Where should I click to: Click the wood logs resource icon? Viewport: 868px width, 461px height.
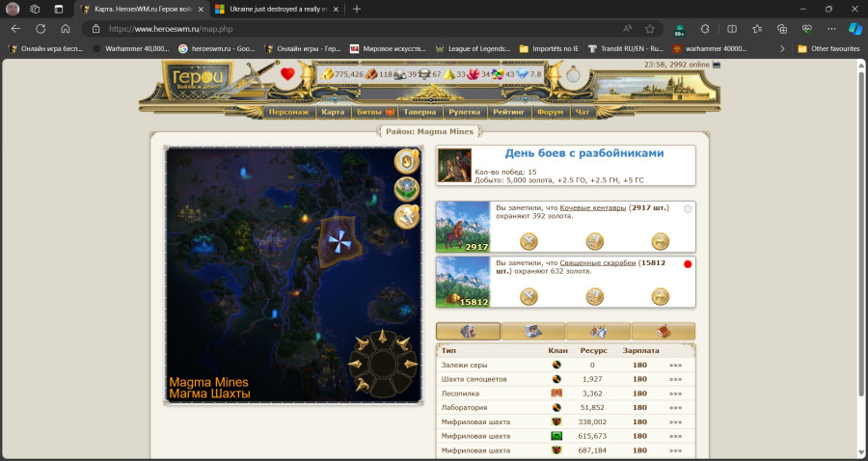[371, 74]
